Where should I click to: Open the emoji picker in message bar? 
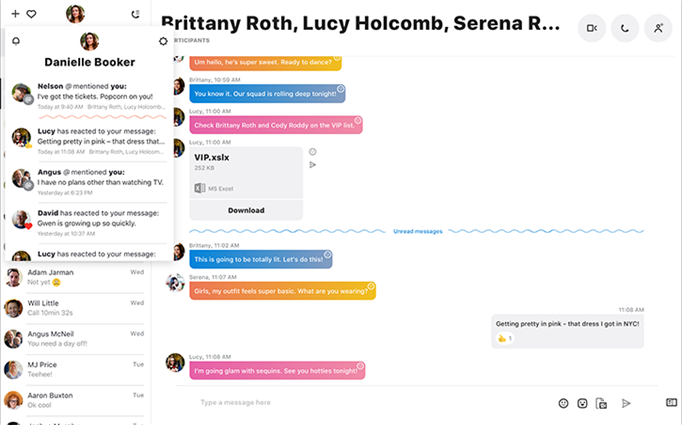[x=563, y=403]
